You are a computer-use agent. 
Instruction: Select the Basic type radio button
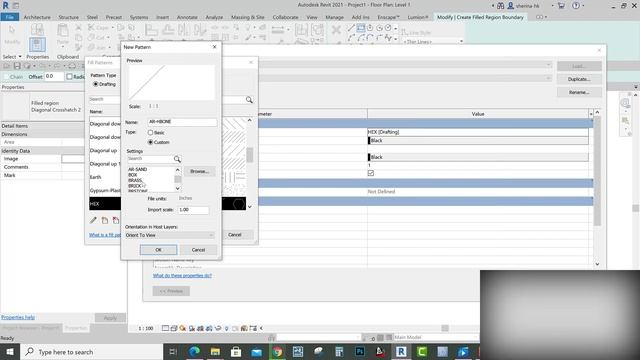150,133
